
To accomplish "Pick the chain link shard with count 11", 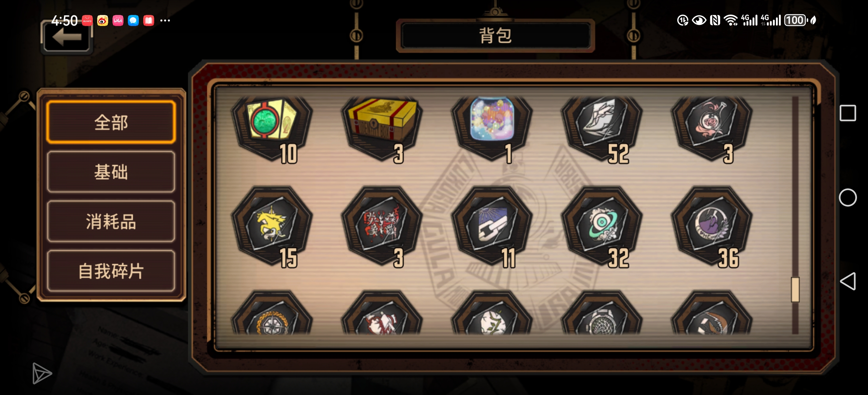I will click(x=492, y=226).
